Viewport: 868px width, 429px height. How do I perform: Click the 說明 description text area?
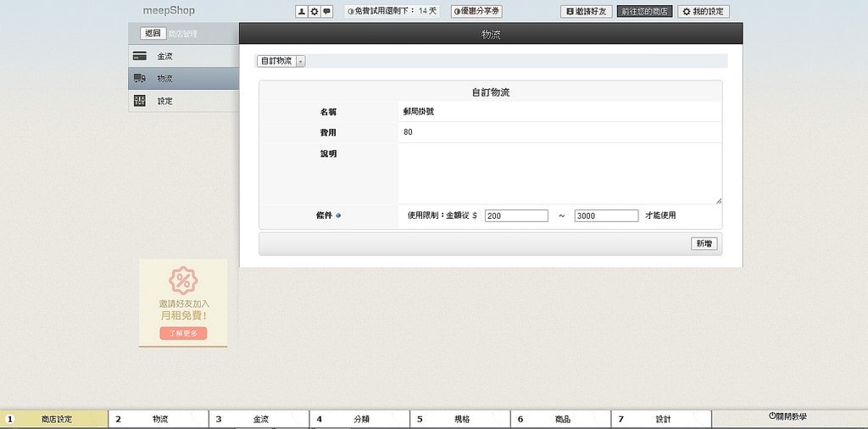[x=559, y=173]
